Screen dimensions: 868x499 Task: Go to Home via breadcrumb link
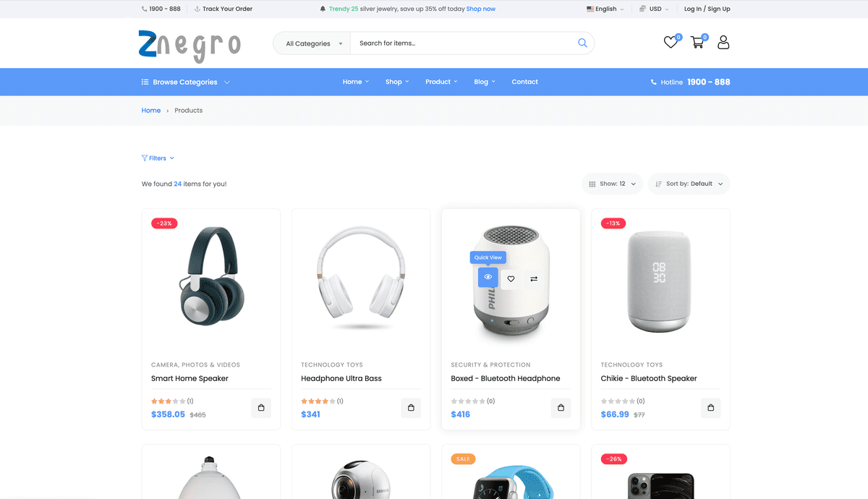(151, 110)
